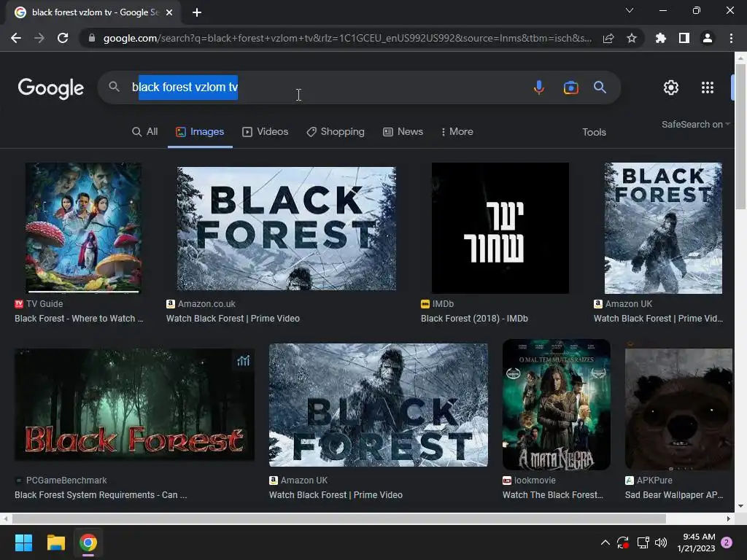This screenshot has height=560, width=747.
Task: Search by image with the camera icon
Action: (x=570, y=87)
